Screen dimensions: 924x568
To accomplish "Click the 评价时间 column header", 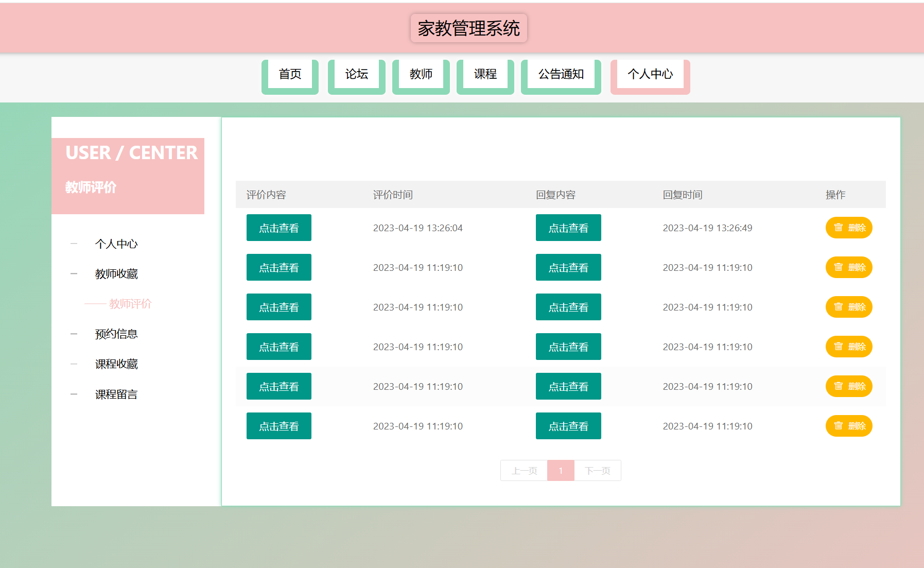I will pos(393,195).
